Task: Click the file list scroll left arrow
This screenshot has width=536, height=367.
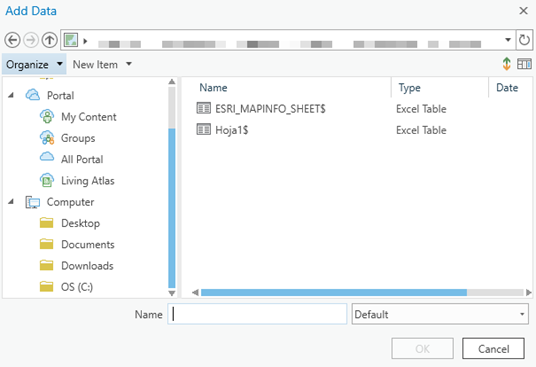Action: click(195, 293)
